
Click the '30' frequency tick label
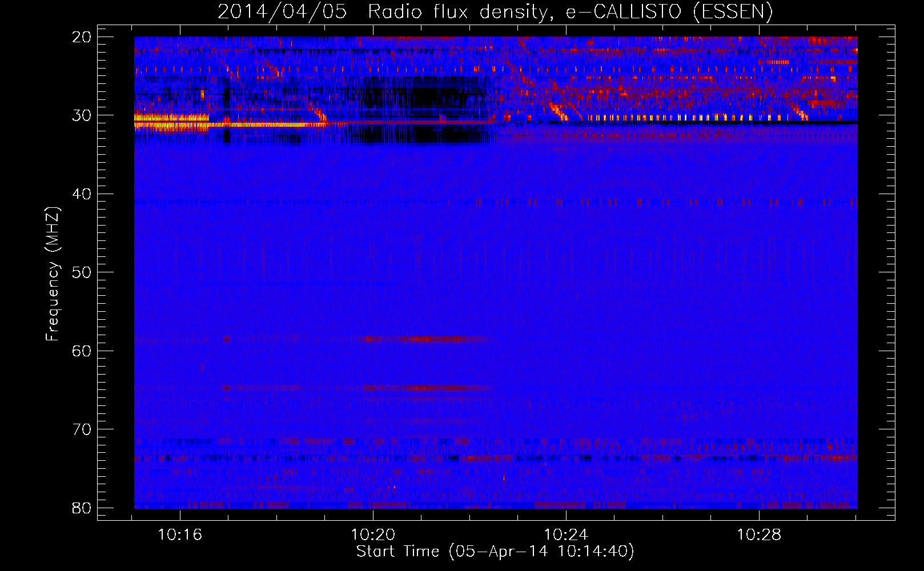click(82, 115)
